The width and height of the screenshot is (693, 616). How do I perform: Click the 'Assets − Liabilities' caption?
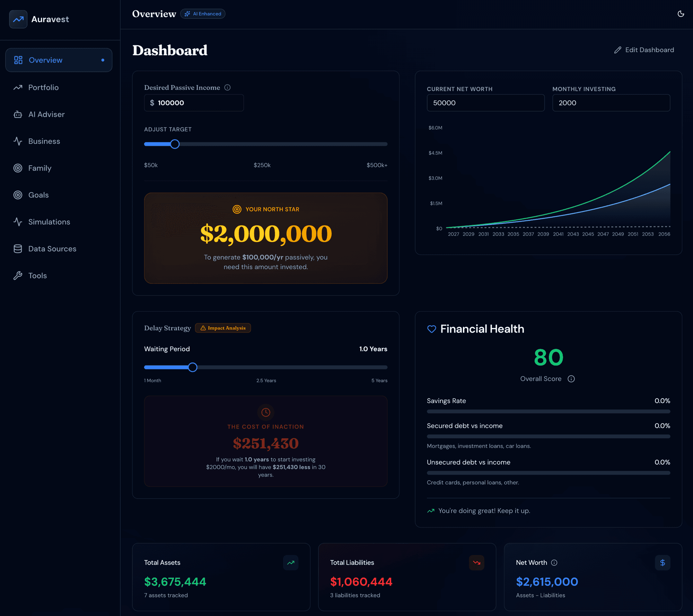541,595
